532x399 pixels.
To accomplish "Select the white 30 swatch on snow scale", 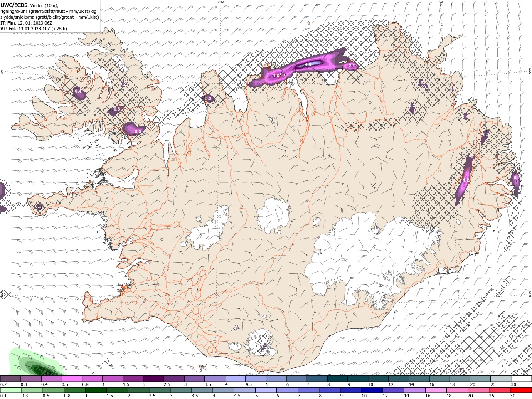I will pyautogui.click(x=521, y=378).
